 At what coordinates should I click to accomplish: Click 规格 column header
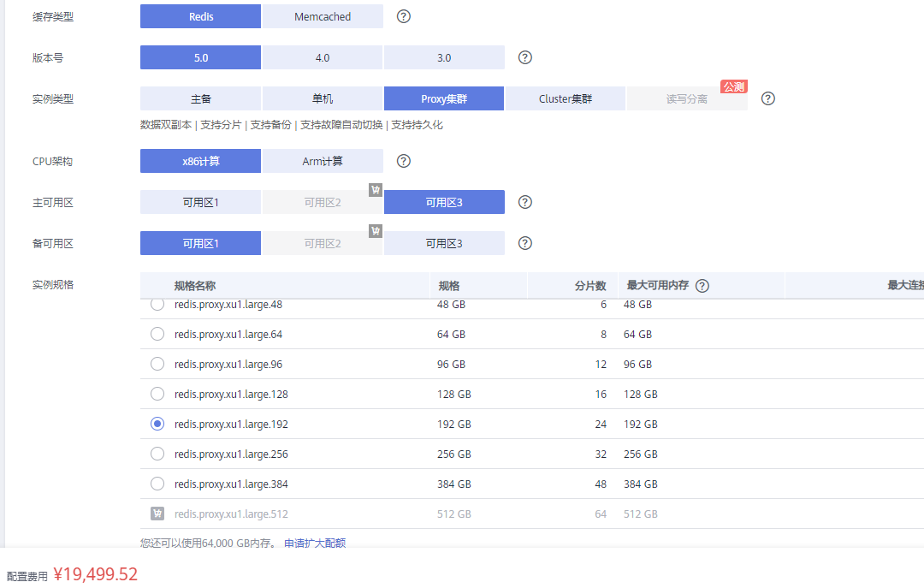coord(449,286)
